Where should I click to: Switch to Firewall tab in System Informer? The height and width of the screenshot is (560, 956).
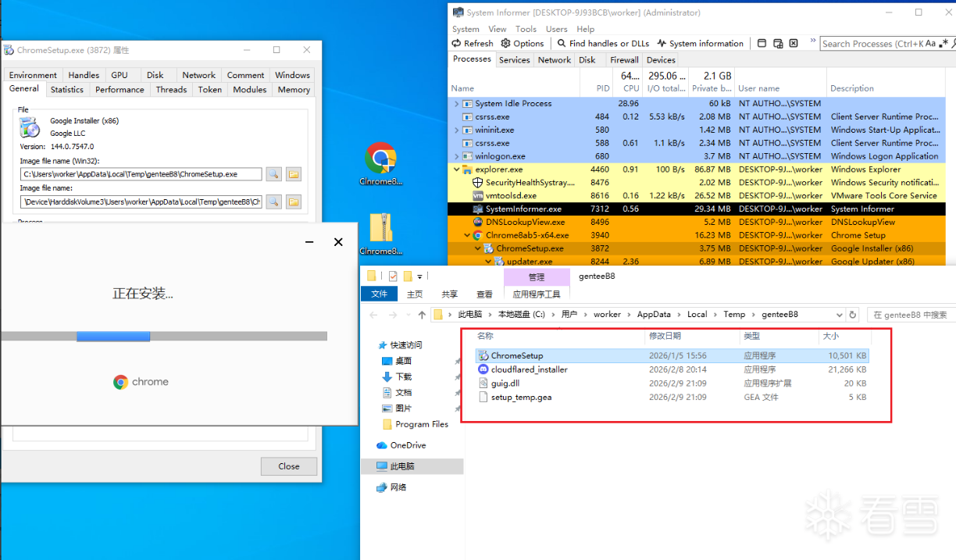(624, 60)
